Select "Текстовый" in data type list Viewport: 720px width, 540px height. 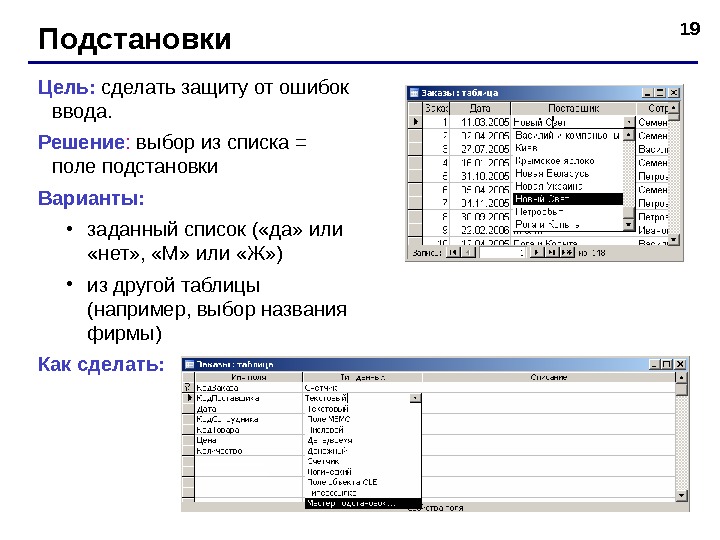coord(363,409)
